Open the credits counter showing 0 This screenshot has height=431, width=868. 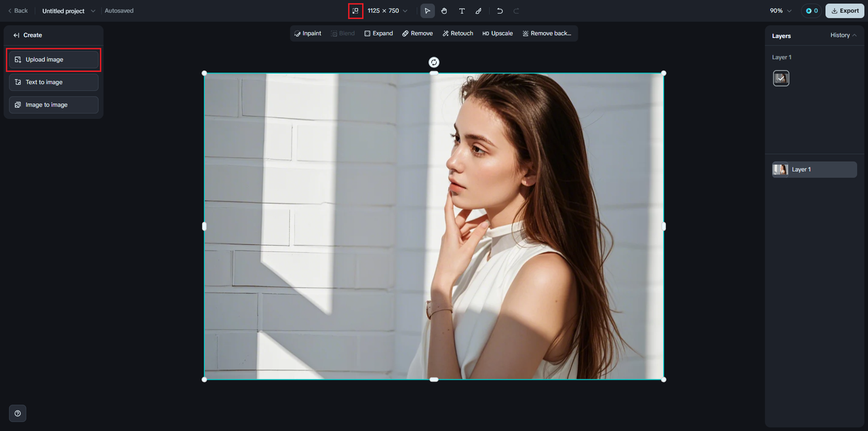coord(811,11)
